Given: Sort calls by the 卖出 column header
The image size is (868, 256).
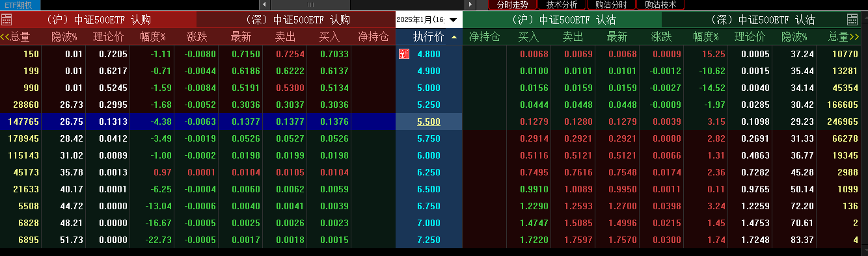Looking at the screenshot, I should pos(285,37).
